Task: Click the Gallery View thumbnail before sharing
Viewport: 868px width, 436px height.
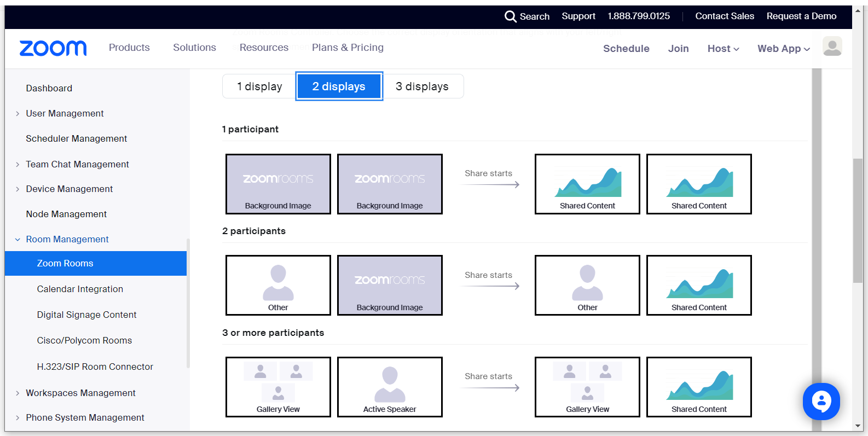Action: [x=278, y=387]
